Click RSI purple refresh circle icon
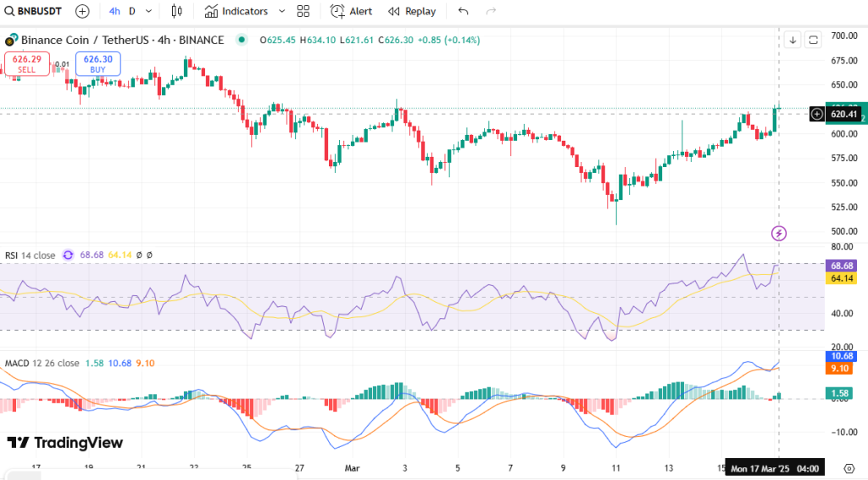This screenshot has width=868, height=480. pos(68,255)
